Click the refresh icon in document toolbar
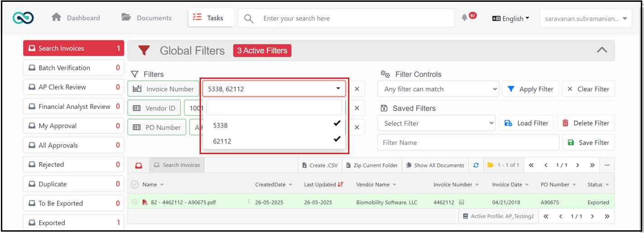644x233 pixels. coord(476,165)
